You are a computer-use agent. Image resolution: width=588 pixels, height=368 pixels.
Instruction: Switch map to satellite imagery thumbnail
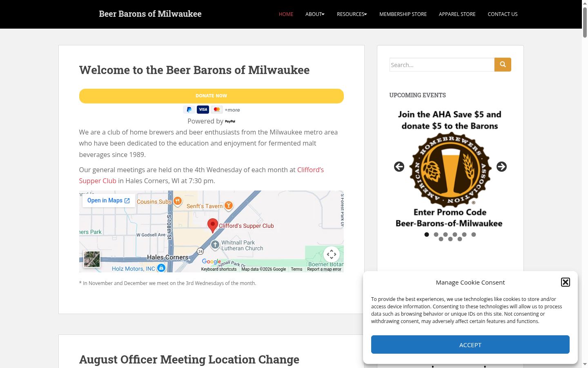[92, 259]
